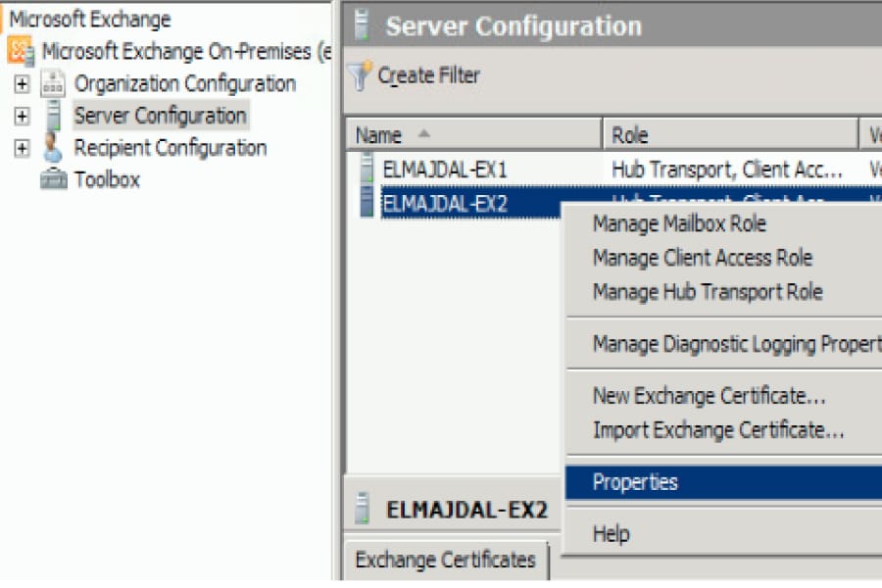Click the server icon in ELMAJDAL-EX2 details pane

click(x=363, y=508)
